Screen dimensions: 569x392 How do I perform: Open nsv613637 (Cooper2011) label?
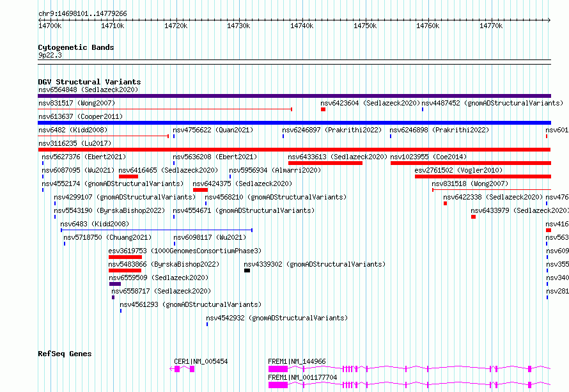pyautogui.click(x=81, y=116)
